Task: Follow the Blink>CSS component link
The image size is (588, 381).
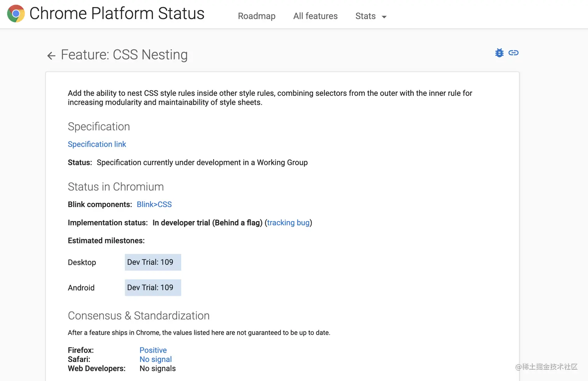Action: point(154,204)
